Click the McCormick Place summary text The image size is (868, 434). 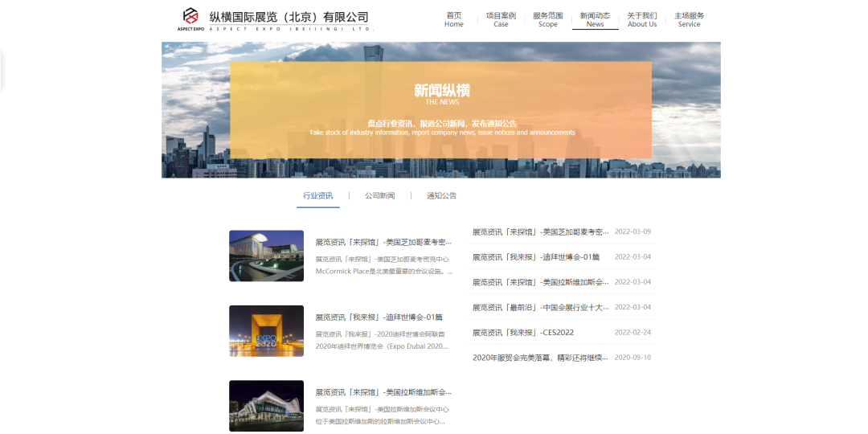tap(384, 265)
